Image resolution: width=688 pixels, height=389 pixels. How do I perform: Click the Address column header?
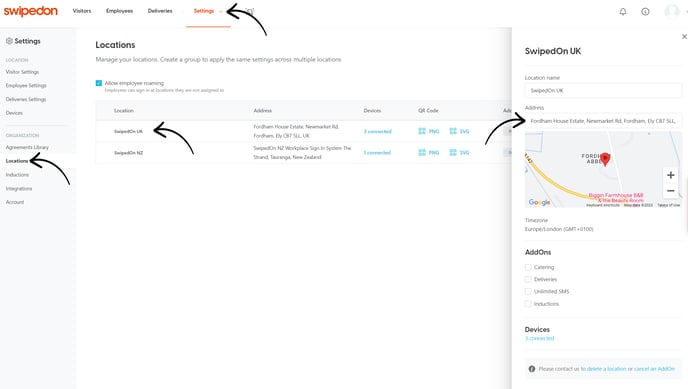tap(263, 111)
